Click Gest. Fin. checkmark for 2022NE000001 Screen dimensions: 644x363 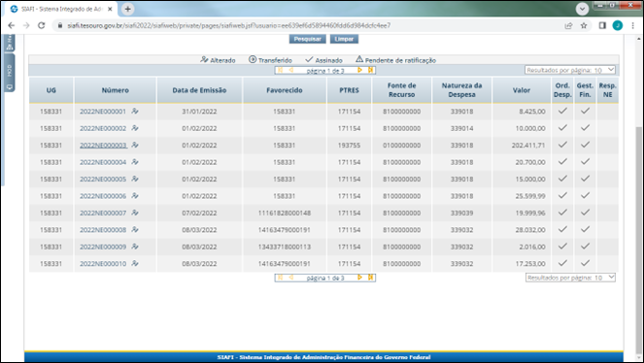coord(585,111)
